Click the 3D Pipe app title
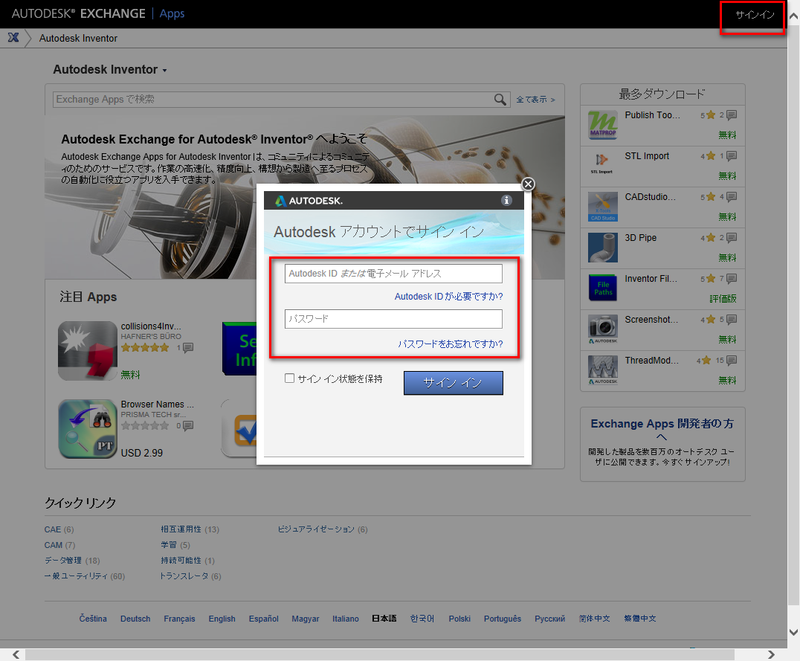 click(x=640, y=238)
